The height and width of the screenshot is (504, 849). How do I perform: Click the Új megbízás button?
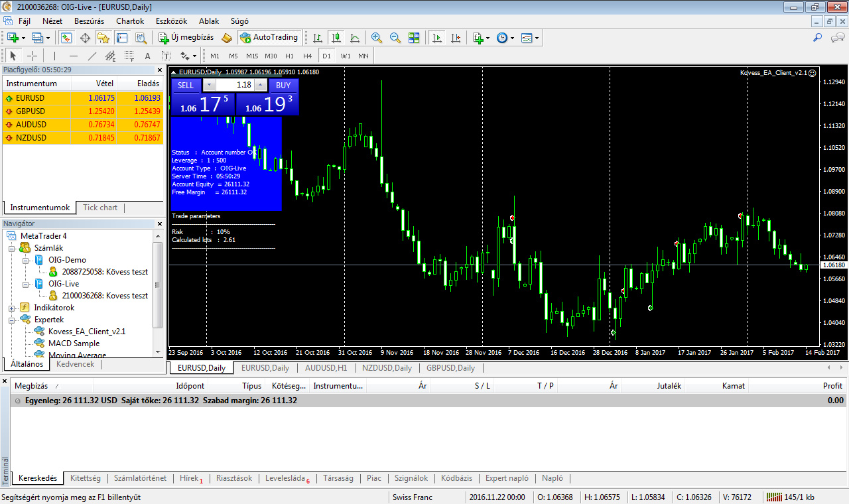pos(186,38)
